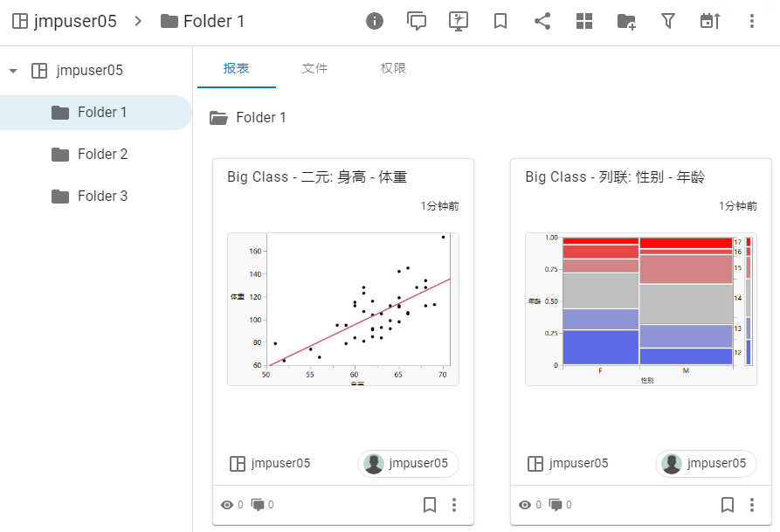Switch to the 权限 tab
Screen dimensions: 780x532
(x=393, y=68)
